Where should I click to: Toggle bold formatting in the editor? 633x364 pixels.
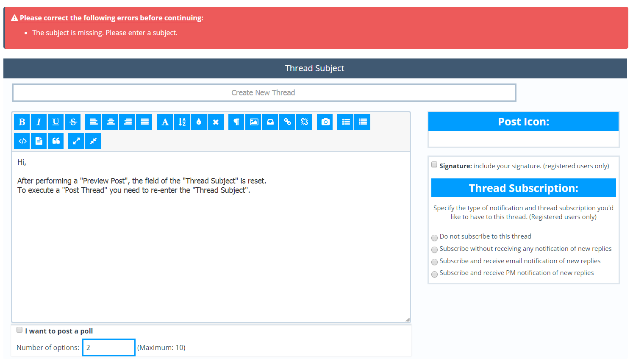(x=22, y=122)
